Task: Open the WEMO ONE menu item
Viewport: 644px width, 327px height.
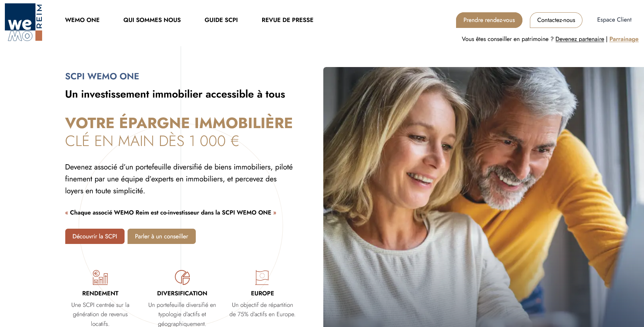Action: coord(82,20)
